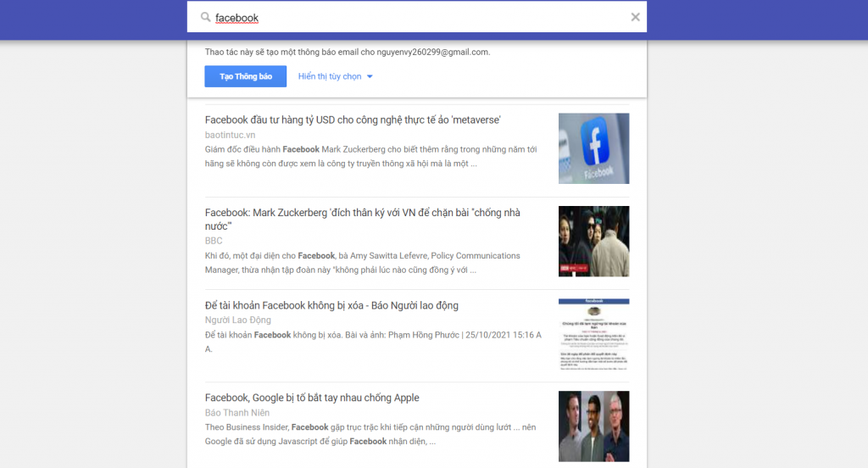Open 'Facebook, Google bị tố bắt tay nhau' headline

click(x=312, y=398)
